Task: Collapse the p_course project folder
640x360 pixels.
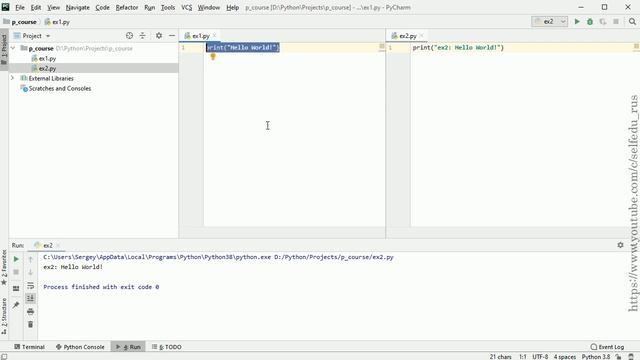Action: click(13, 48)
